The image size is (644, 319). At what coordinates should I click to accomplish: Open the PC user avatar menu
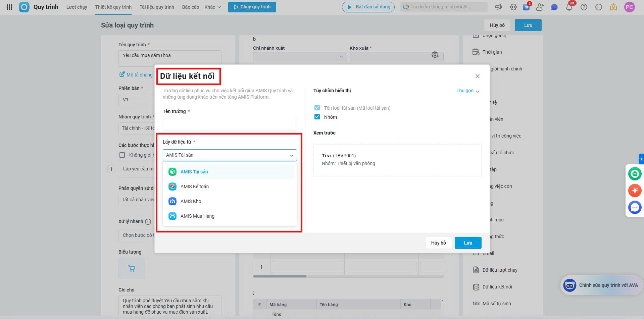(x=629, y=7)
